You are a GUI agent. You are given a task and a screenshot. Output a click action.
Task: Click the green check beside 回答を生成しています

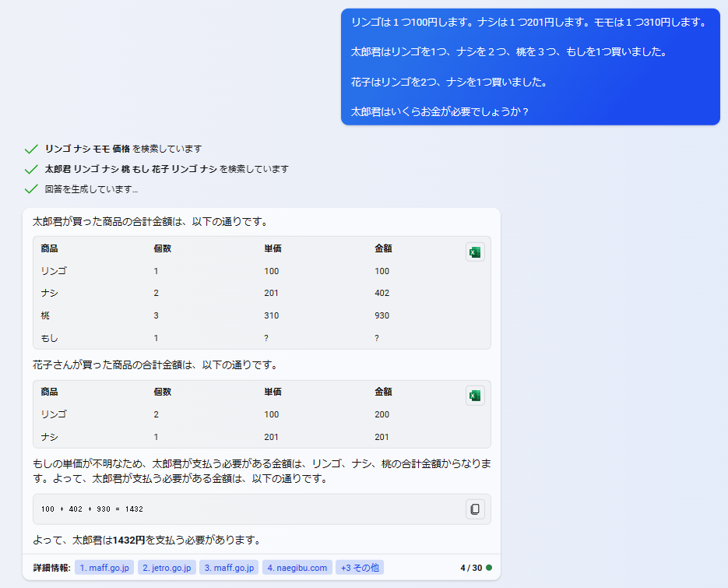click(31, 189)
